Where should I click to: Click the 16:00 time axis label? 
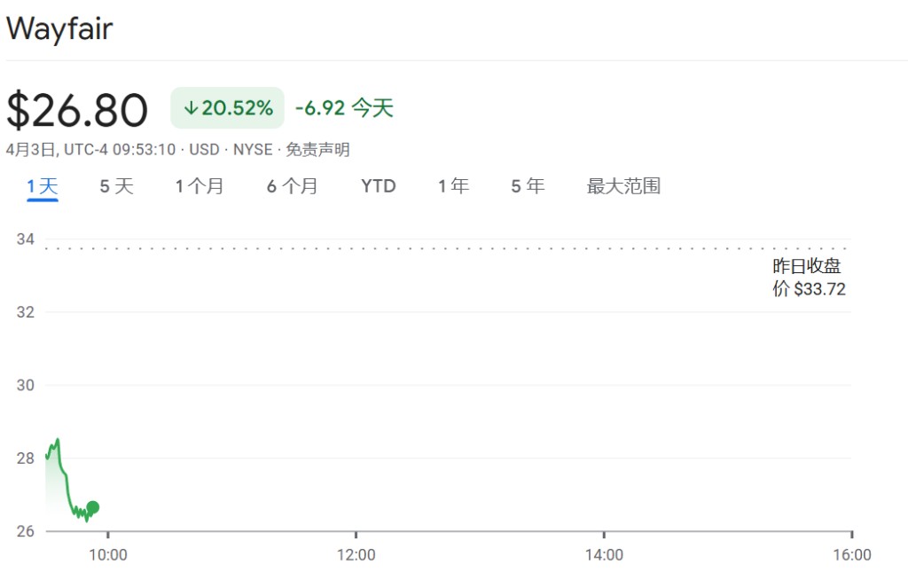[851, 555]
